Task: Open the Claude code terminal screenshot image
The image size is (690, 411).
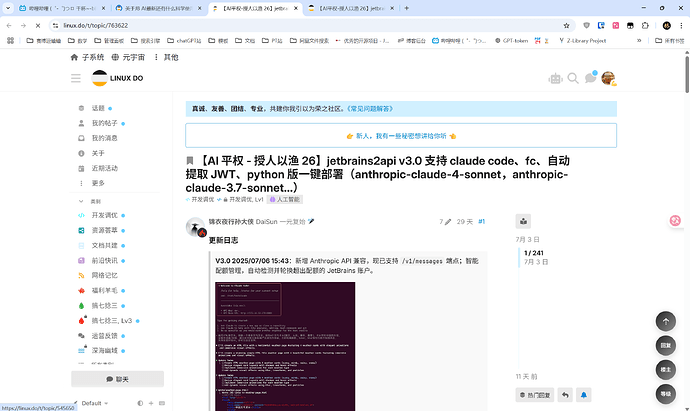Action: 285,346
